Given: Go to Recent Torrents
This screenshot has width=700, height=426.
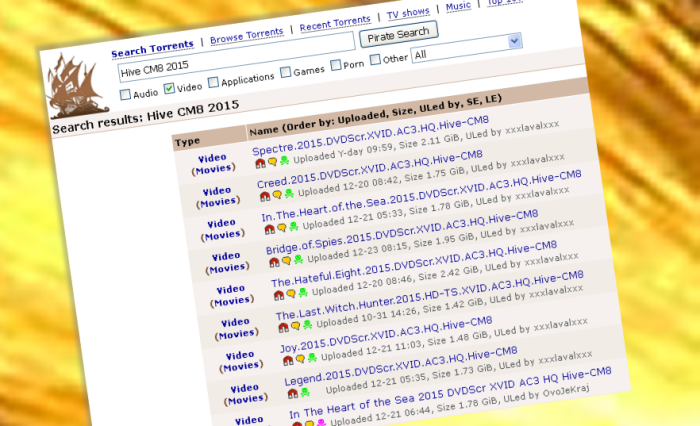Looking at the screenshot, I should tap(335, 23).
